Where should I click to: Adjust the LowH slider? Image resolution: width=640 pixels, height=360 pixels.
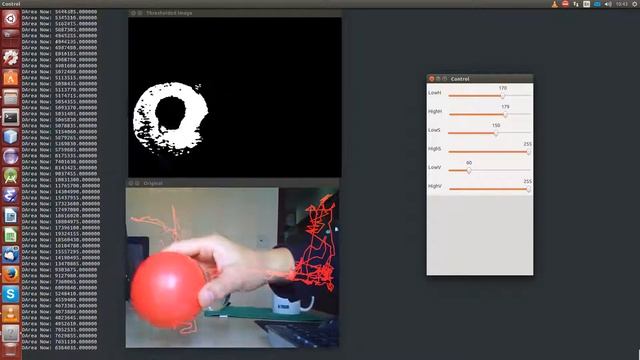(x=489, y=96)
